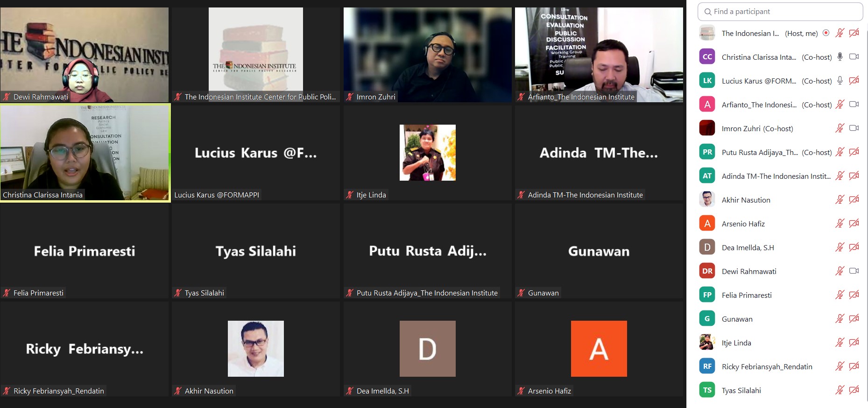Click the Dea Imellda avatar tile

click(427, 349)
